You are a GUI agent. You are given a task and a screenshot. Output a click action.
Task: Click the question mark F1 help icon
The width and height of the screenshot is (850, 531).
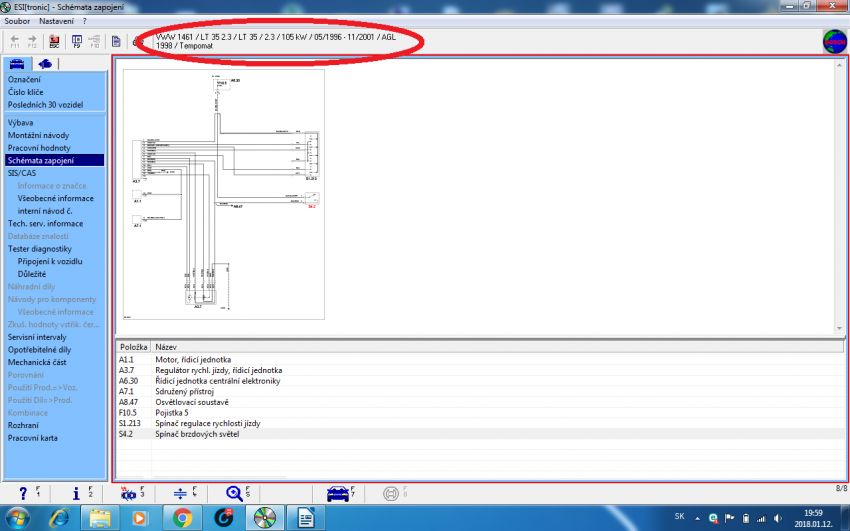(x=23, y=493)
